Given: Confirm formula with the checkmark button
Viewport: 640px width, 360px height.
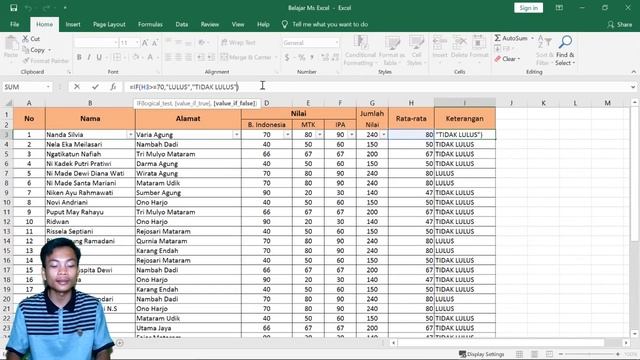Looking at the screenshot, I should coord(95,87).
